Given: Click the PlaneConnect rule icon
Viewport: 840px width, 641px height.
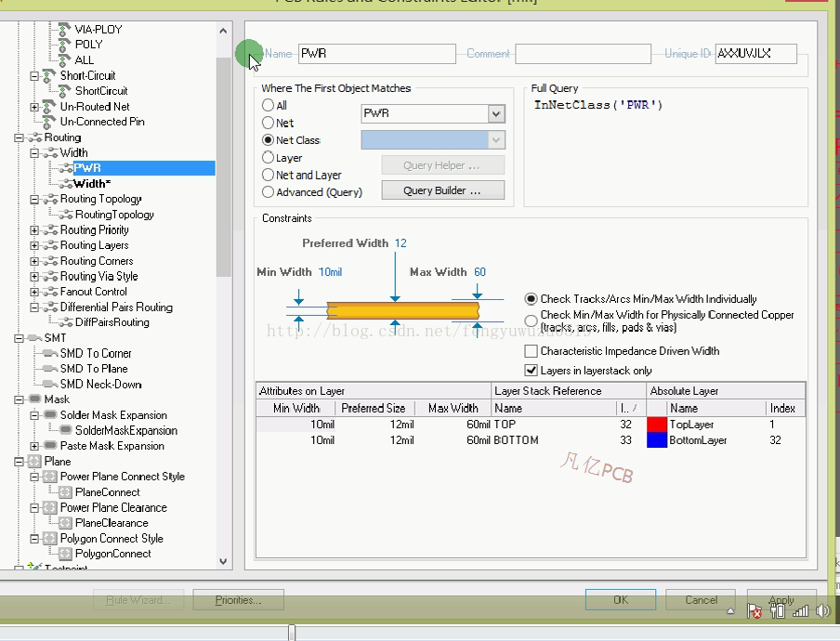Looking at the screenshot, I should pyautogui.click(x=65, y=492).
